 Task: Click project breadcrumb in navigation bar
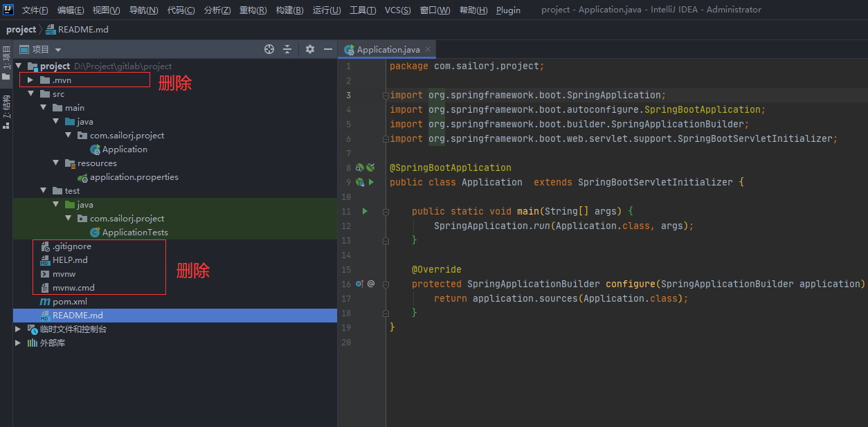pos(21,30)
